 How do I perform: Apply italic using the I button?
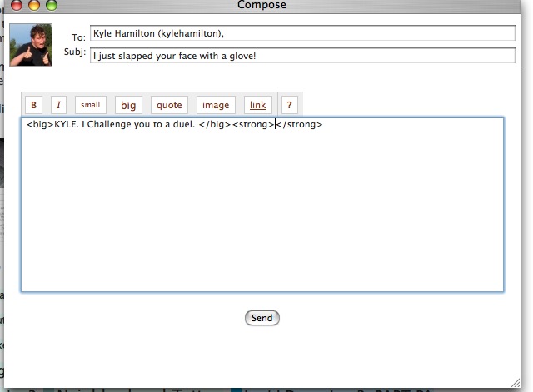point(58,105)
